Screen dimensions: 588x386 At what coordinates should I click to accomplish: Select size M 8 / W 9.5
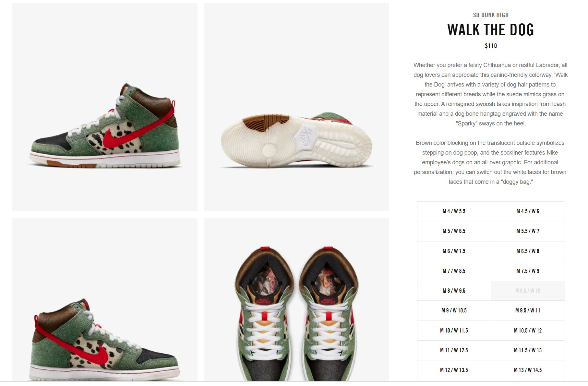tap(454, 291)
